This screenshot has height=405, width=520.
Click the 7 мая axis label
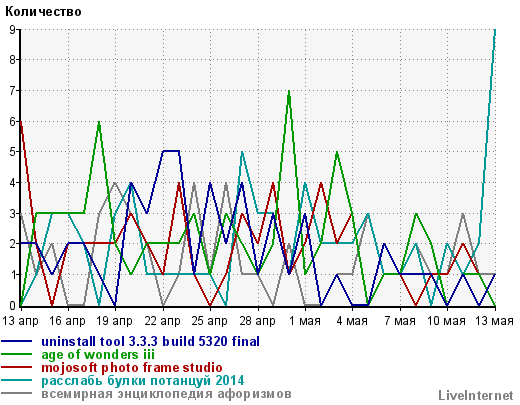(400, 321)
